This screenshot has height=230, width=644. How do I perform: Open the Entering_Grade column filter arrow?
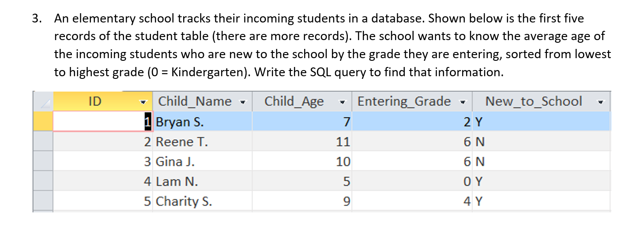click(x=463, y=102)
